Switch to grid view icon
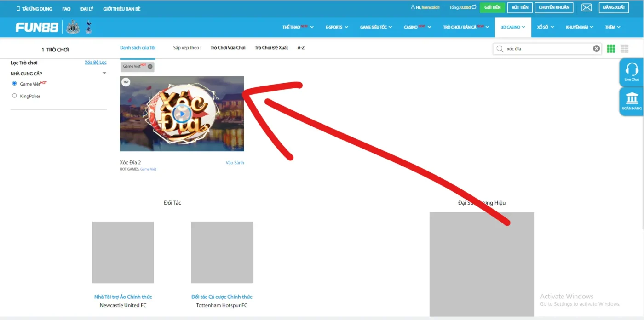The image size is (644, 320). [611, 48]
